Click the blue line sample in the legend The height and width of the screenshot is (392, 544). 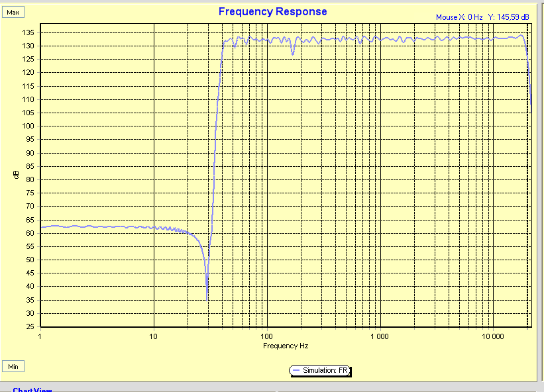pyautogui.click(x=296, y=371)
